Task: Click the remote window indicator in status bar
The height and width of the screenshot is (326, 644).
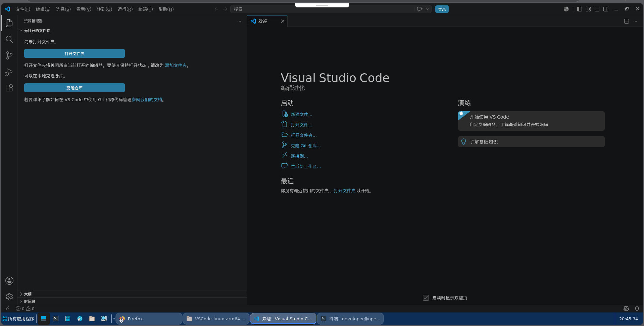Action: (7, 309)
